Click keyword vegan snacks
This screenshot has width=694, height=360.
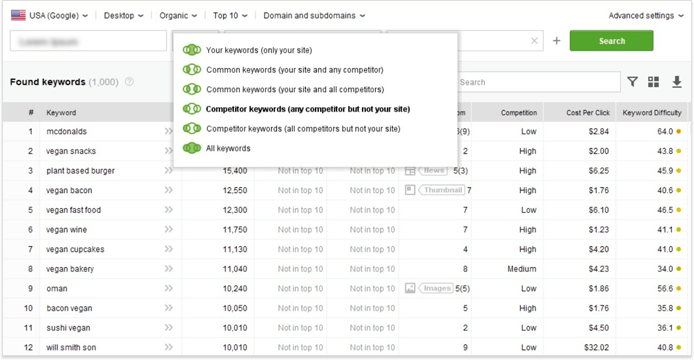(71, 151)
